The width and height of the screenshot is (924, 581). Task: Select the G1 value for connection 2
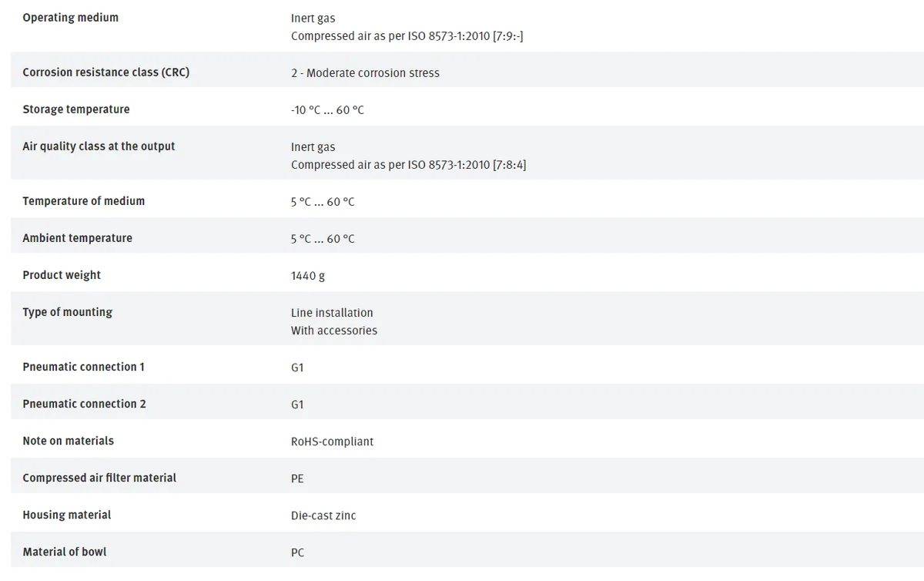tap(297, 405)
